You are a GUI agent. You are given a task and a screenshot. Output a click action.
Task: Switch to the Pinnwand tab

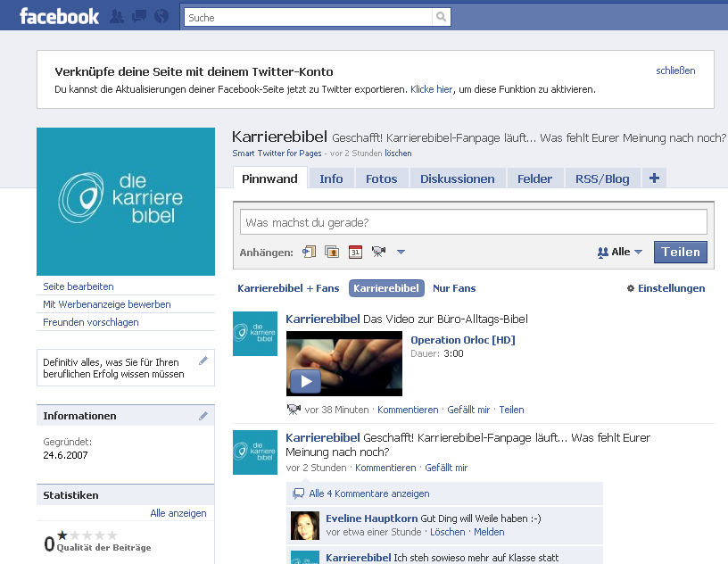(269, 178)
